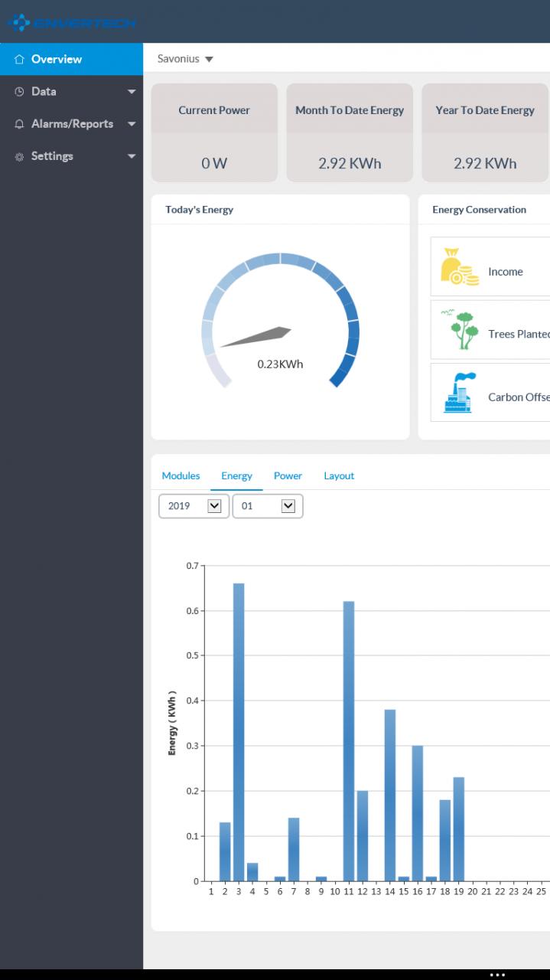This screenshot has height=980, width=550.
Task: Open the Overview page
Action: pos(71,59)
